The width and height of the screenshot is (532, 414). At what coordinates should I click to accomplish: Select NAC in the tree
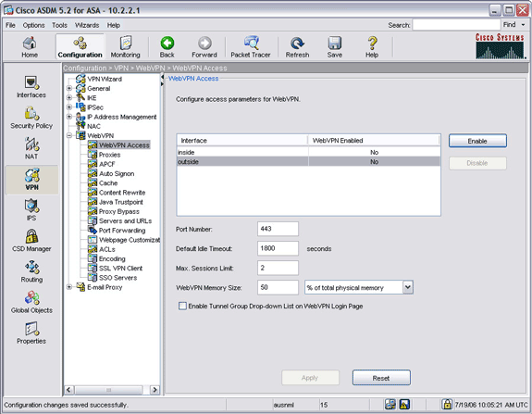click(93, 126)
